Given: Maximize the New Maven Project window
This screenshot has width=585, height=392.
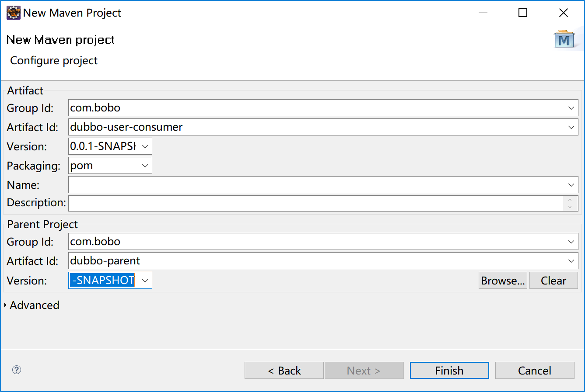Looking at the screenshot, I should coord(523,13).
